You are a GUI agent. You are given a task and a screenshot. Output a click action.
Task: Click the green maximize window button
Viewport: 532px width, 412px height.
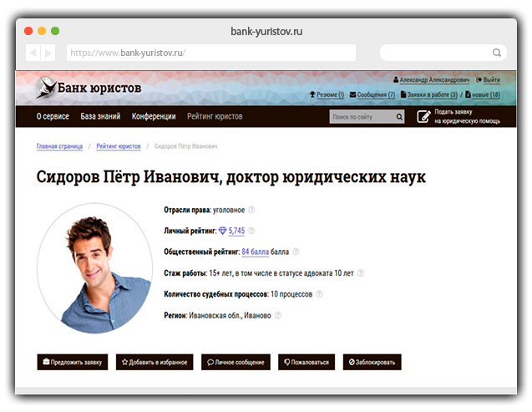coord(55,31)
